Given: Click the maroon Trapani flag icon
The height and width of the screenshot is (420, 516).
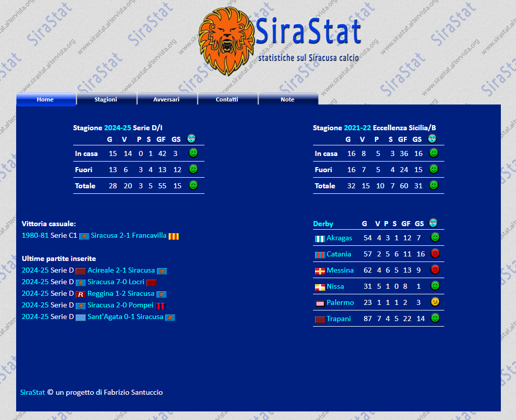Looking at the screenshot, I should (320, 320).
